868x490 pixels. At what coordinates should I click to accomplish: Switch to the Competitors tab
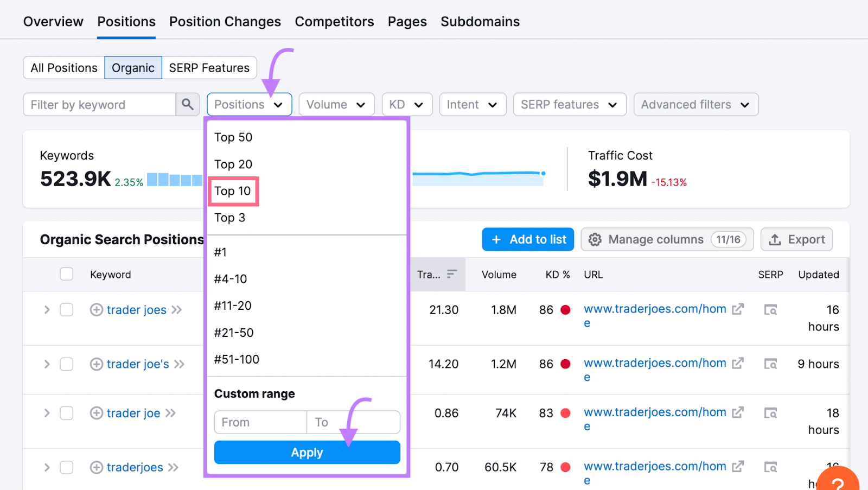(334, 22)
